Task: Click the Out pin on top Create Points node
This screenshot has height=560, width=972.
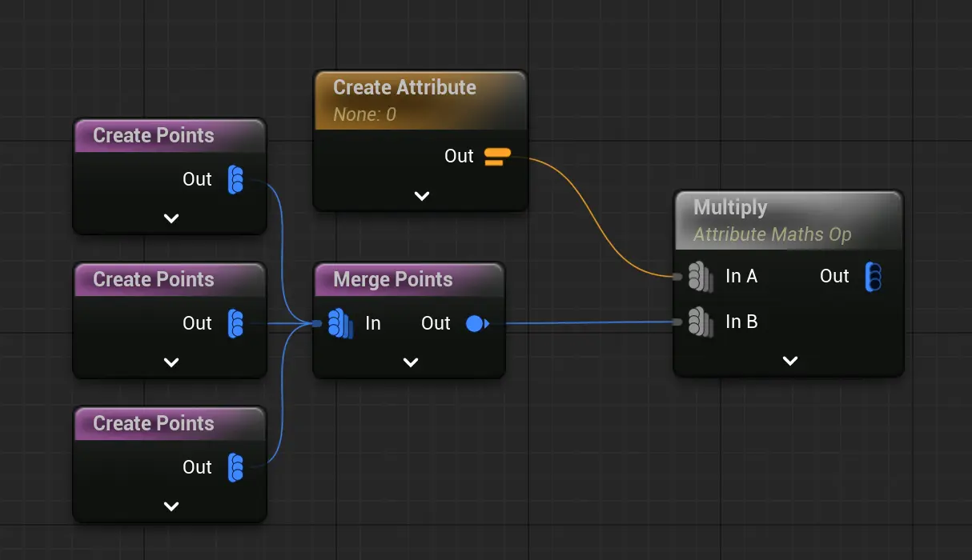Action: point(235,179)
